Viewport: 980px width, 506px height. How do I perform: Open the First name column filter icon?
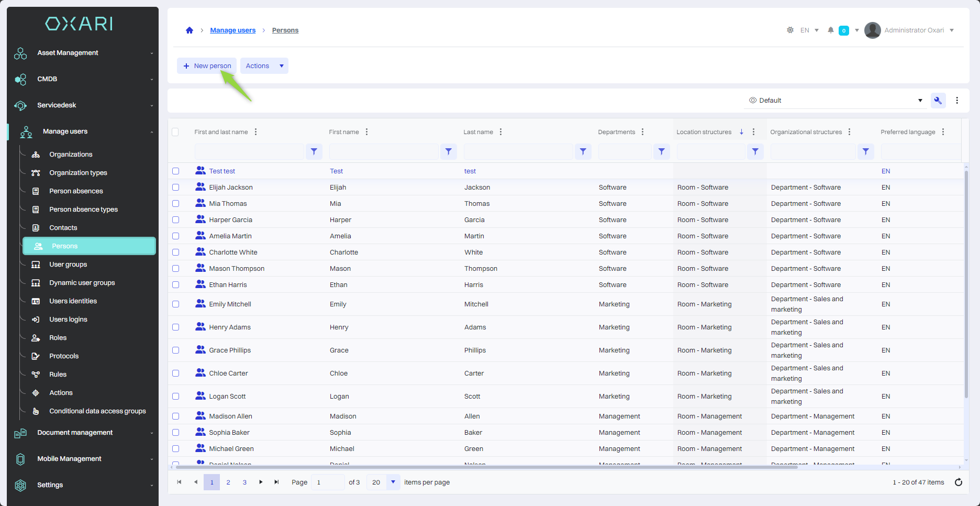(x=448, y=151)
